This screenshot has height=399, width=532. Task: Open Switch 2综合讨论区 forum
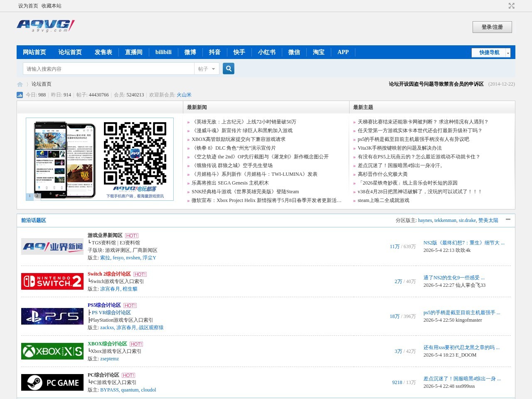click(x=109, y=274)
